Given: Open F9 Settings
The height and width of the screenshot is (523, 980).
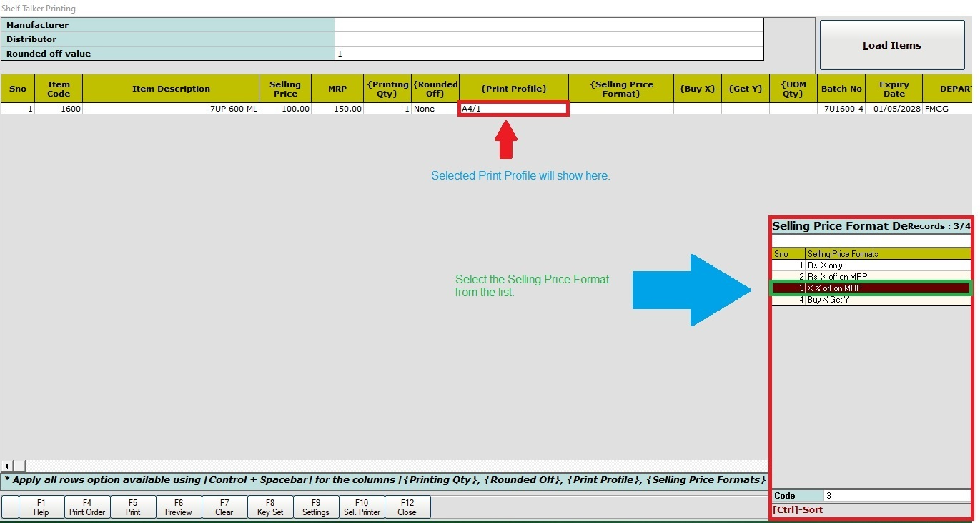Looking at the screenshot, I should click(x=316, y=507).
